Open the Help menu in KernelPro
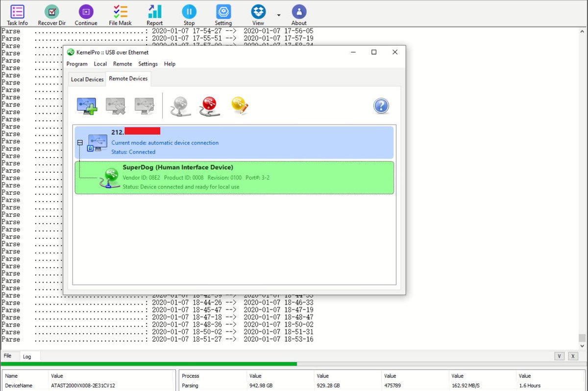This screenshot has height=391, width=588. pos(170,64)
